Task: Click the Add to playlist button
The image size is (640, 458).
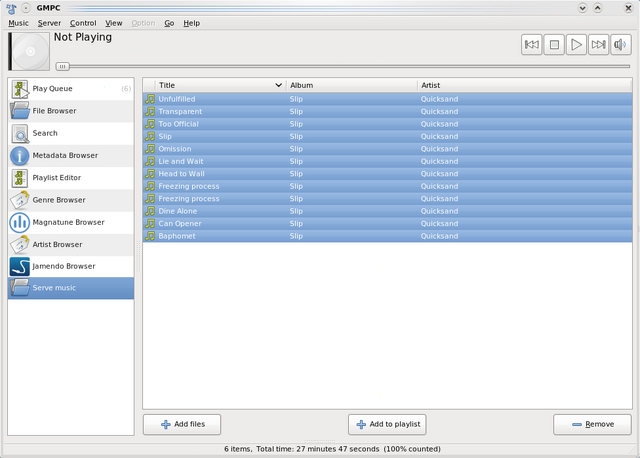Action: [x=387, y=425]
